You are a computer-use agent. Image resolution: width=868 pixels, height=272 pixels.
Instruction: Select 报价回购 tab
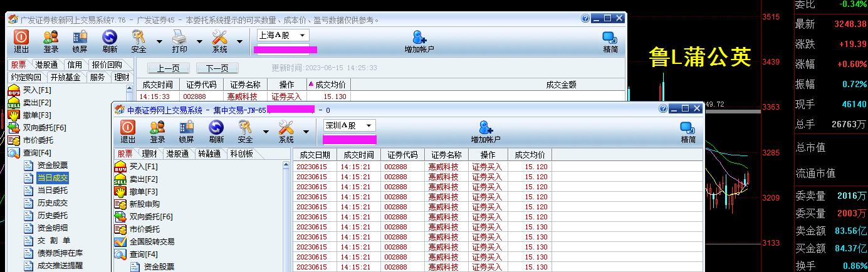coord(107,65)
